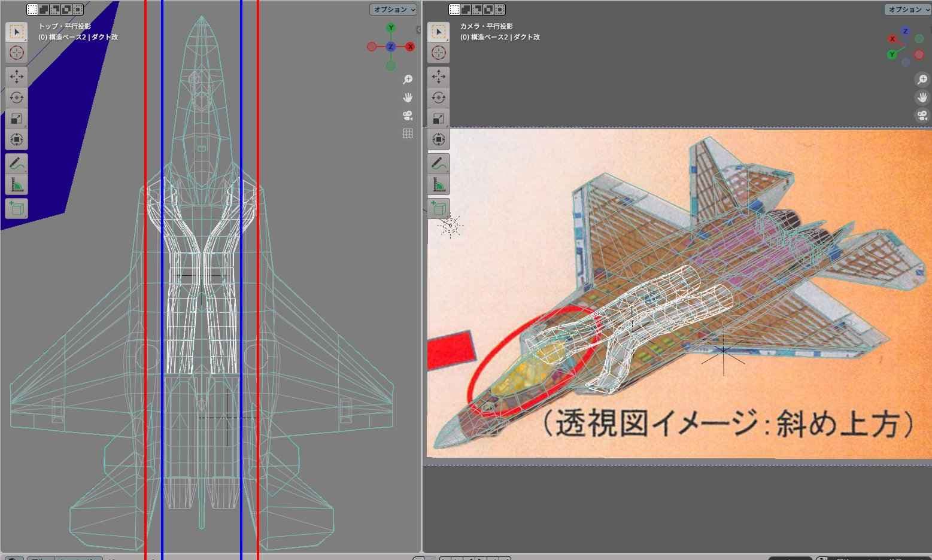Activate the Scale tool in left viewport

(17, 118)
